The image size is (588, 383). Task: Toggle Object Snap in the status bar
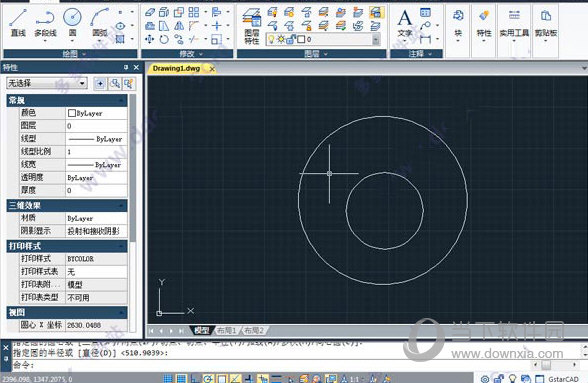pyautogui.click(x=221, y=378)
